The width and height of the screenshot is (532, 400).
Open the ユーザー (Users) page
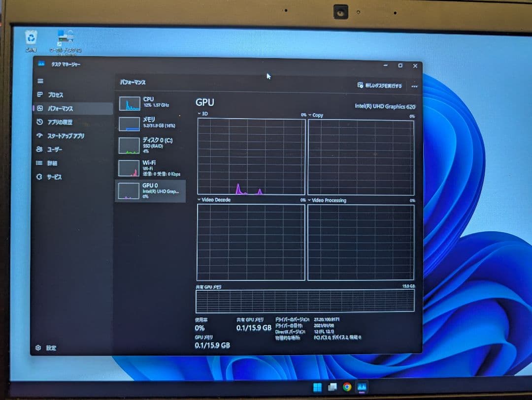[x=56, y=150]
